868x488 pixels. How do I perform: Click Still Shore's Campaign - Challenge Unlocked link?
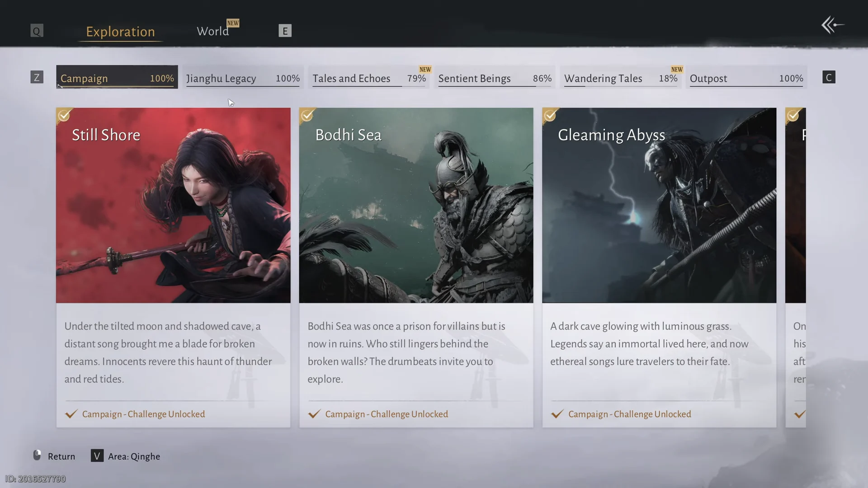click(143, 414)
